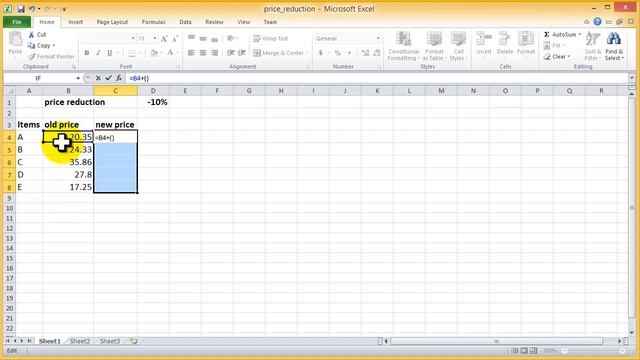The image size is (640, 360).
Task: Click the Orientation icon
Action: 231,38
